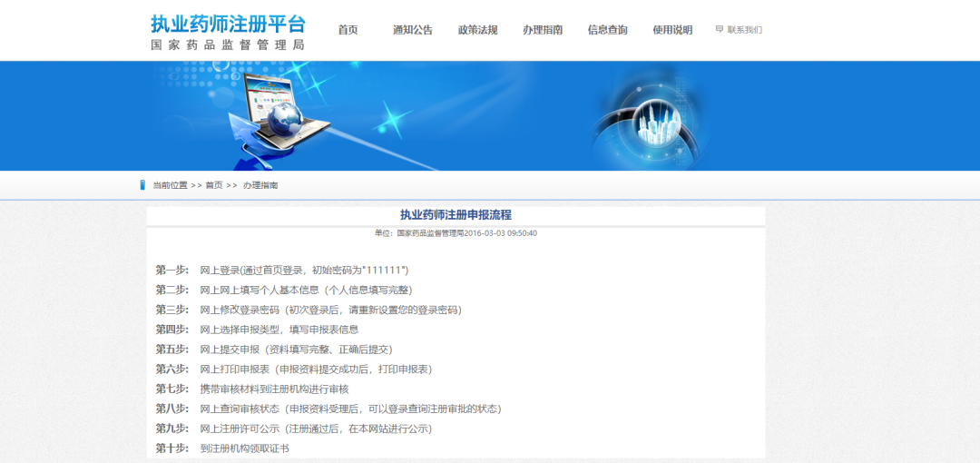This screenshot has width=980, height=463.
Task: Click the blue marker icon before 当前位置
Action: [142, 185]
